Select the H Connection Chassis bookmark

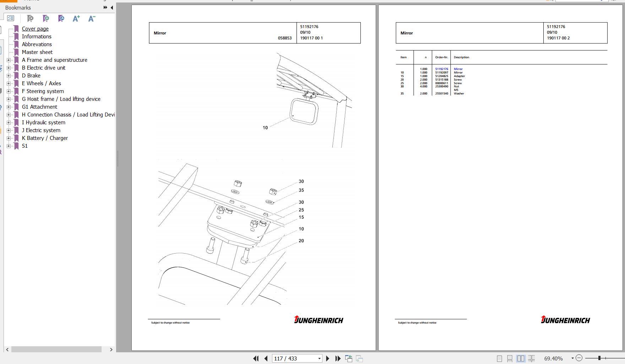(68, 115)
